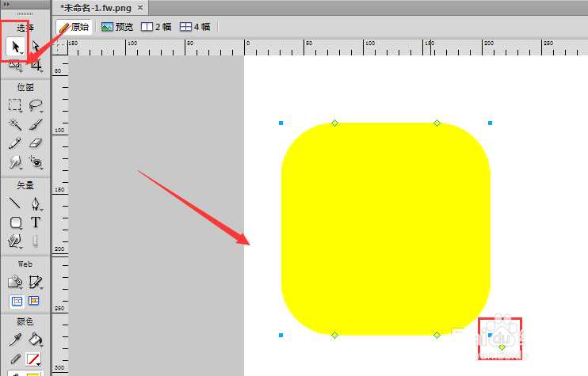Viewport: 588px width, 376px height.
Task: Switch to 预览 preview view
Action: pyautogui.click(x=117, y=26)
